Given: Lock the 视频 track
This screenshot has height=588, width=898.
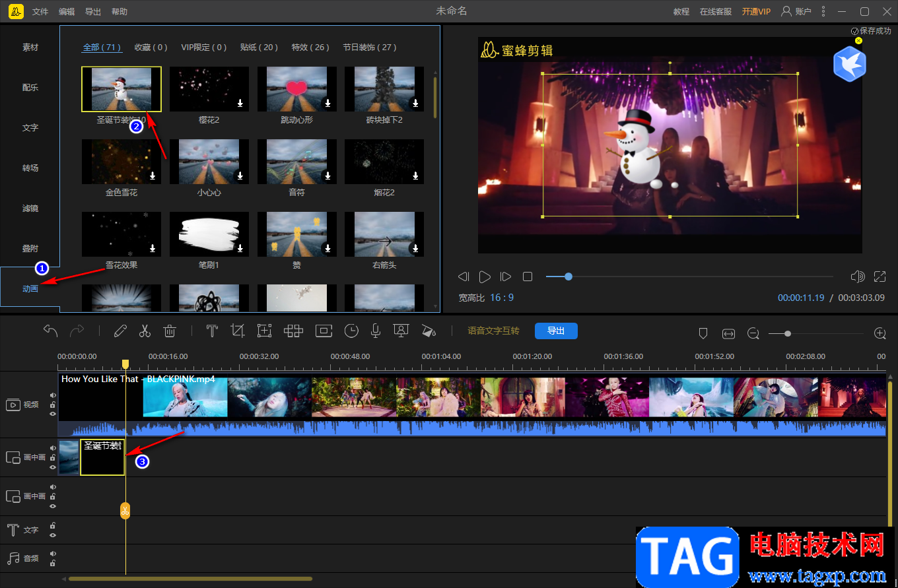Looking at the screenshot, I should (x=53, y=405).
